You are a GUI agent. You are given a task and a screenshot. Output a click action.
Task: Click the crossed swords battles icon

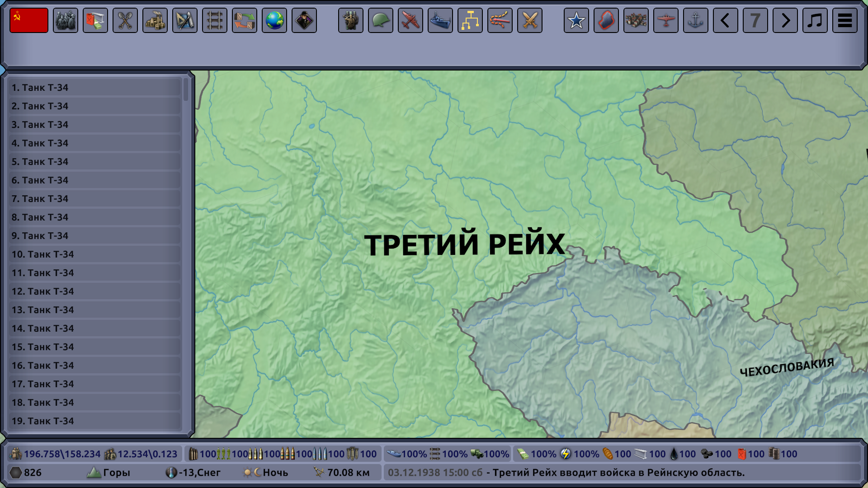(530, 20)
